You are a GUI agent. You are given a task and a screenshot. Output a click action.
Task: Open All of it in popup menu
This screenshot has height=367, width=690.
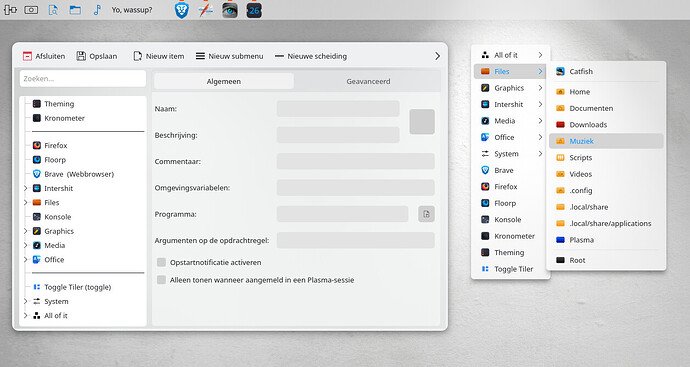tap(510, 55)
